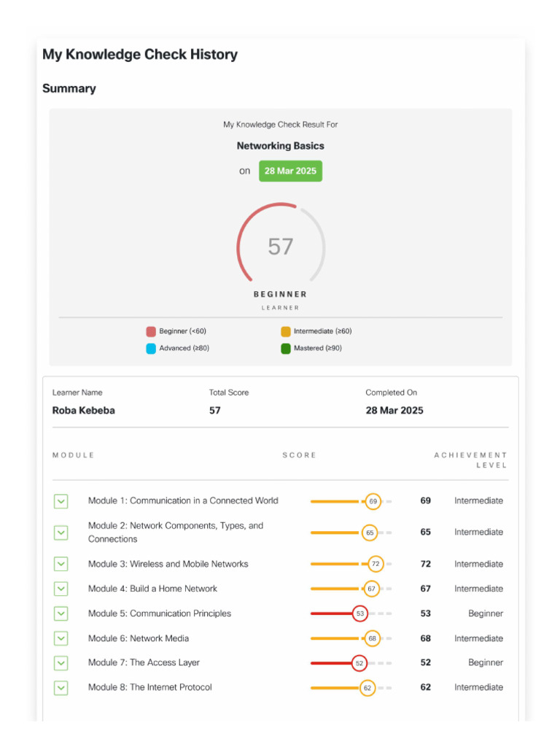Expand Module 2 Network Components chevron
The height and width of the screenshot is (747, 560).
(x=61, y=533)
